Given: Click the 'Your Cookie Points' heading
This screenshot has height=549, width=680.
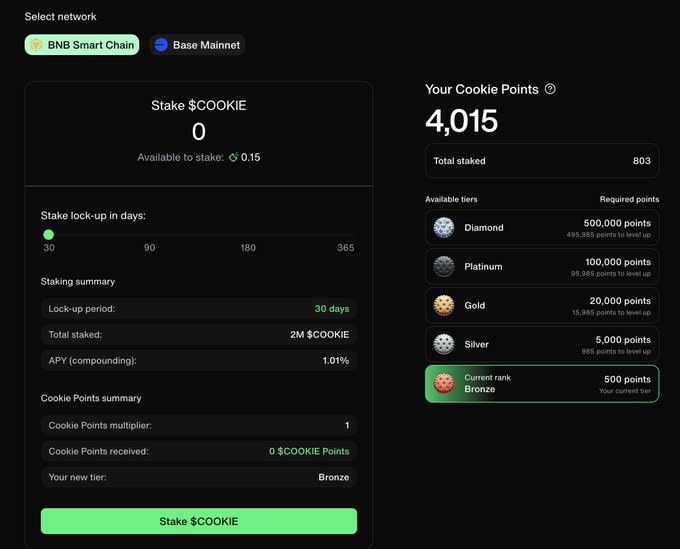Looking at the screenshot, I should click(x=481, y=89).
